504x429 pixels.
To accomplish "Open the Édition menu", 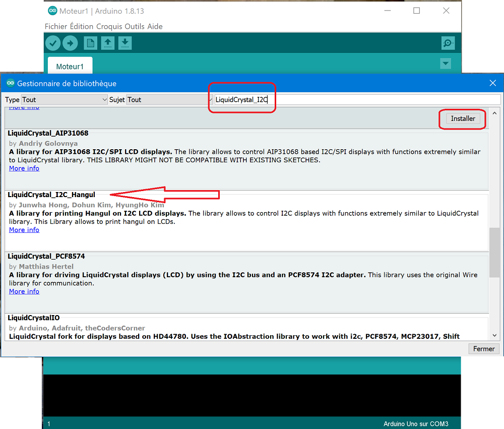I will point(82,26).
